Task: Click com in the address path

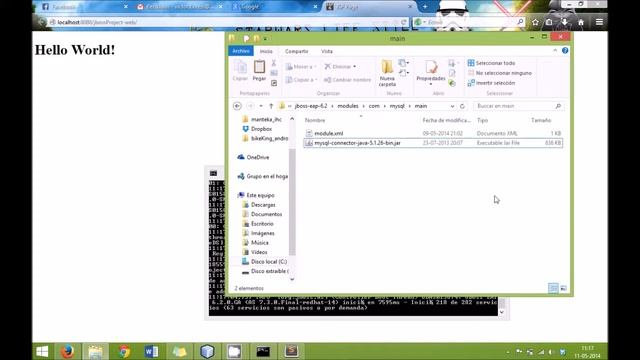Action: 374,106
